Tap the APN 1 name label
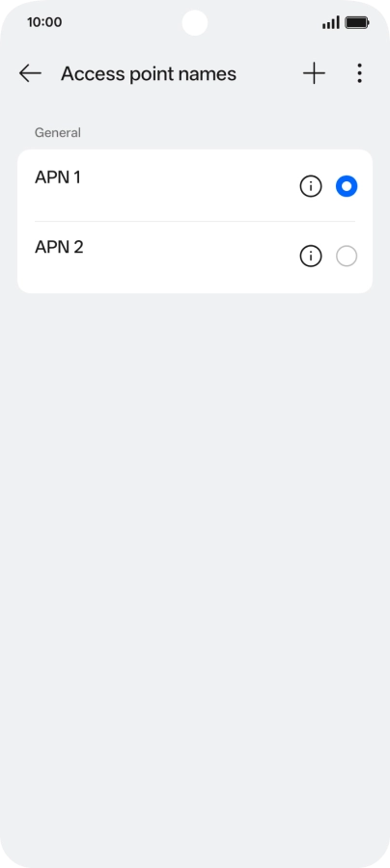 coord(58,177)
